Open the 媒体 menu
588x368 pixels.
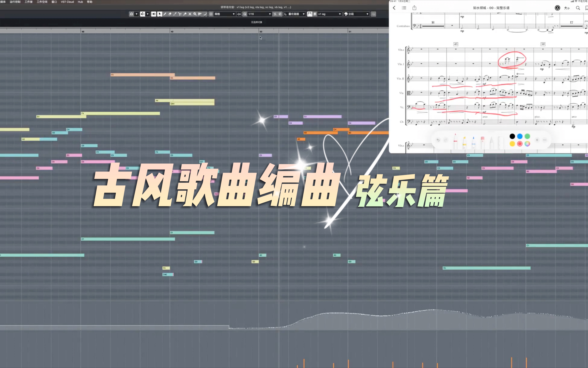[x=3, y=2]
